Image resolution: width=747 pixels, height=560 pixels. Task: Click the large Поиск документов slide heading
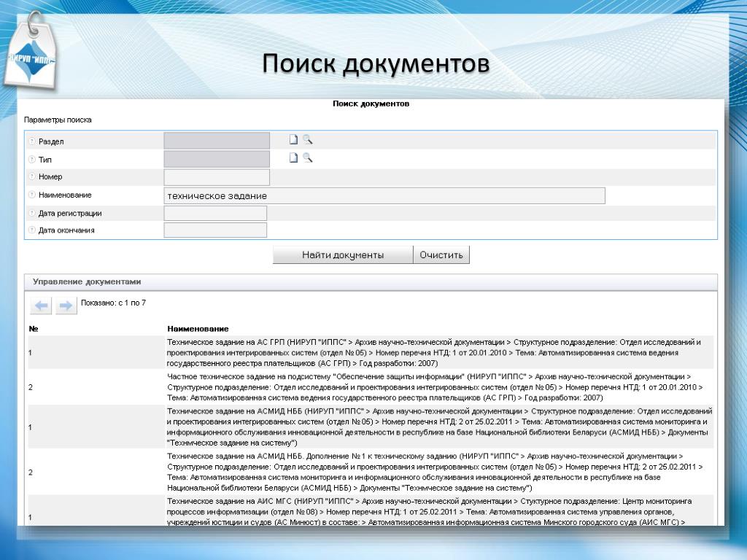(x=376, y=64)
